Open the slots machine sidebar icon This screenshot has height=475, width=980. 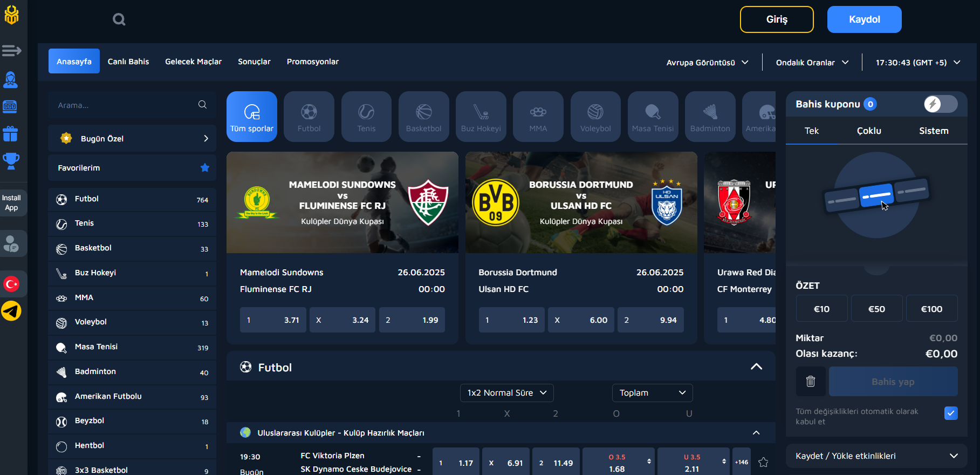pos(10,106)
